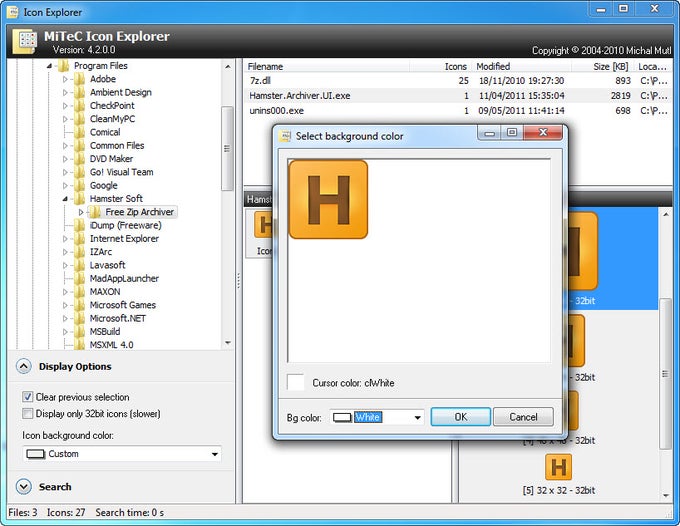The image size is (680, 526).
Task: Click the CleanMyPC folder icon
Action: click(79, 119)
